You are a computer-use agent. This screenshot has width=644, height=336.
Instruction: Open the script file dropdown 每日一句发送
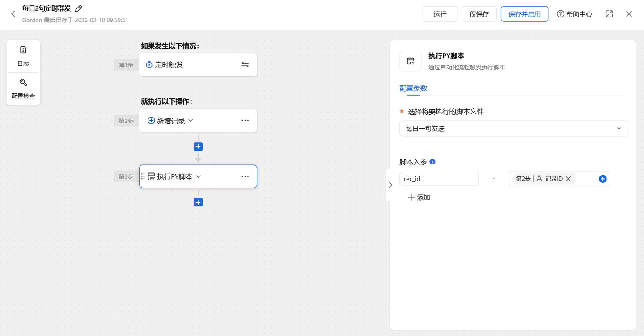[513, 129]
